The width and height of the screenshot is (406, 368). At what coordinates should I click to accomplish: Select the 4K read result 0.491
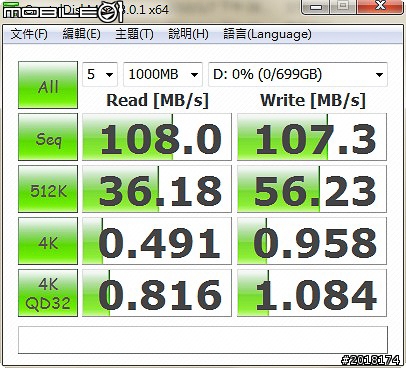click(x=157, y=241)
